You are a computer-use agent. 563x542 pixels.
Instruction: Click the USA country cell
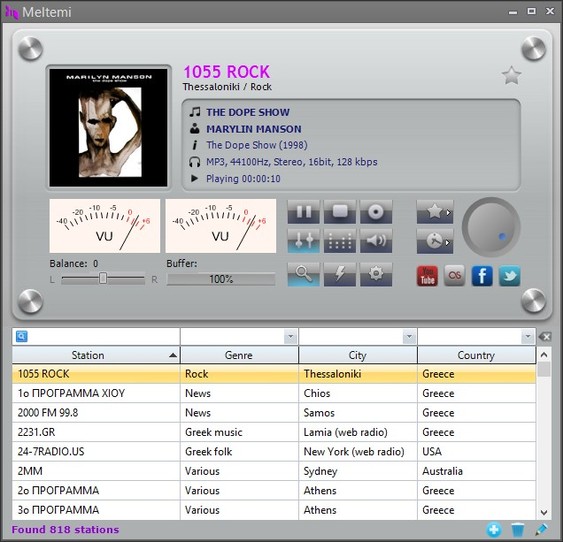[476, 452]
